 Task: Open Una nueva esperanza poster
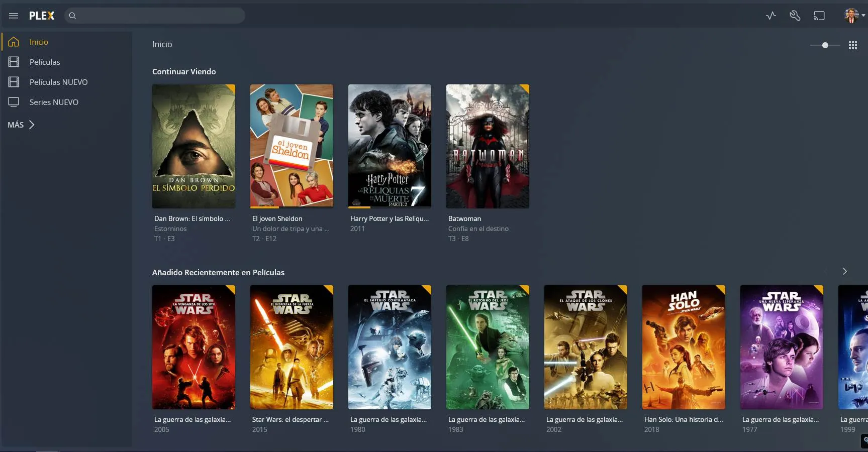pos(782,347)
